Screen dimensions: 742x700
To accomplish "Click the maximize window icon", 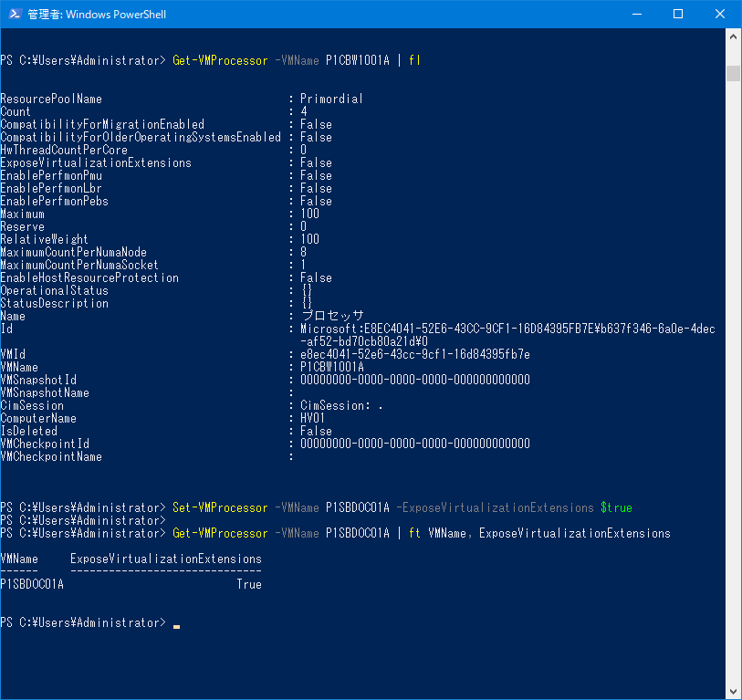I will [x=678, y=15].
